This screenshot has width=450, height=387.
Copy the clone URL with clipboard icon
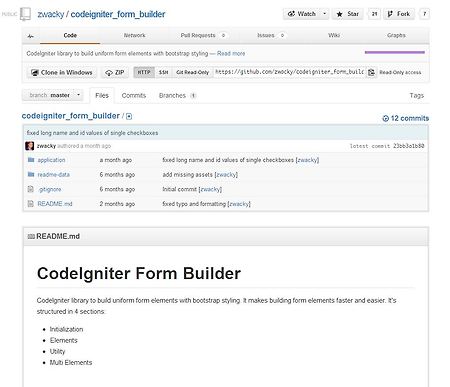(371, 72)
